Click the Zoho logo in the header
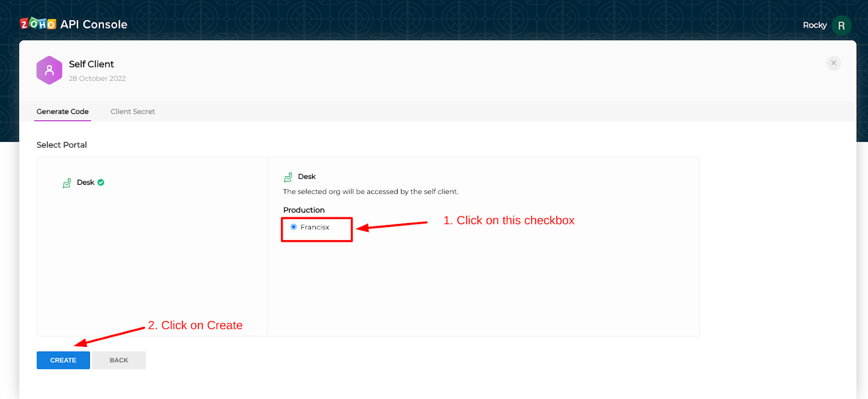 [38, 24]
